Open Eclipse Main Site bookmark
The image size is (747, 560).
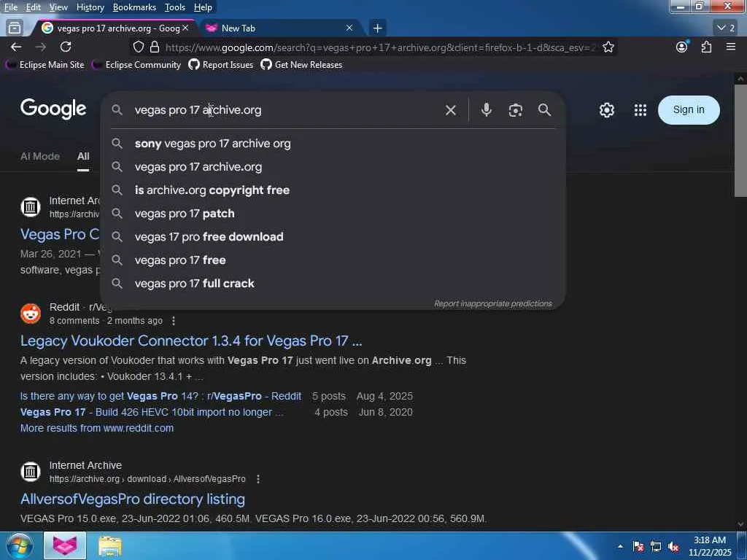pos(45,65)
